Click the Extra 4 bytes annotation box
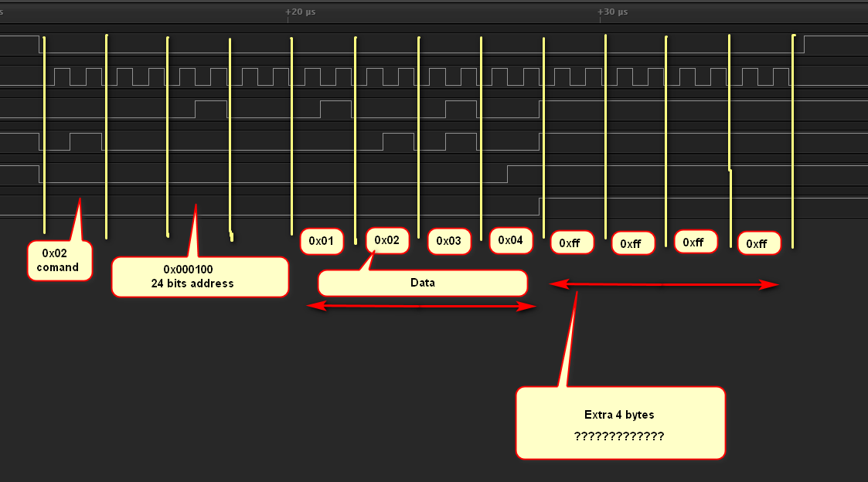The width and height of the screenshot is (868, 482). click(x=620, y=423)
